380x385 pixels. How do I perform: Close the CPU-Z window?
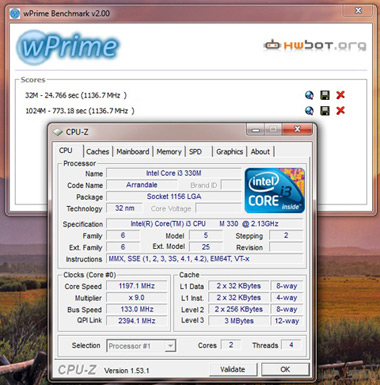pos(297,129)
